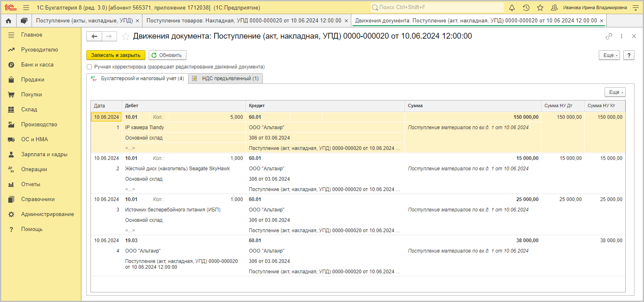The image size is (644, 302).
Task: Open the chat messages tab icon
Action: tap(24, 20)
